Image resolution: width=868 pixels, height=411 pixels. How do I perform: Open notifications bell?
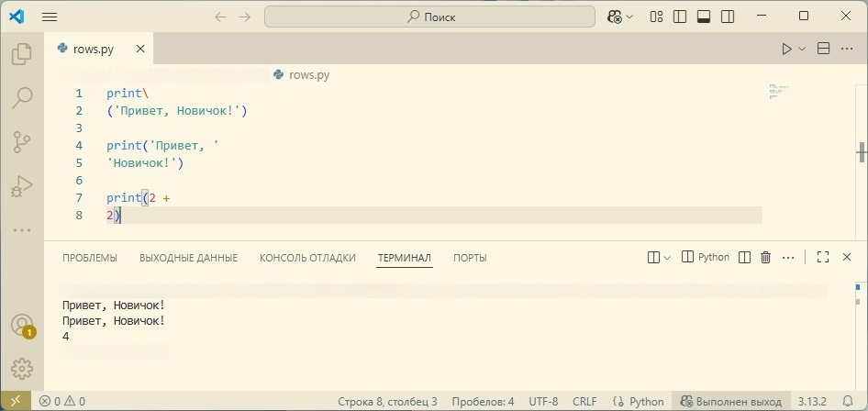848,401
